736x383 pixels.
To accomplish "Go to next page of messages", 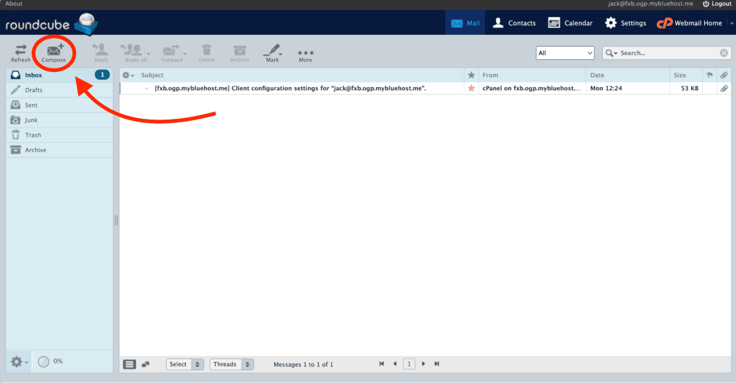I will [423, 364].
